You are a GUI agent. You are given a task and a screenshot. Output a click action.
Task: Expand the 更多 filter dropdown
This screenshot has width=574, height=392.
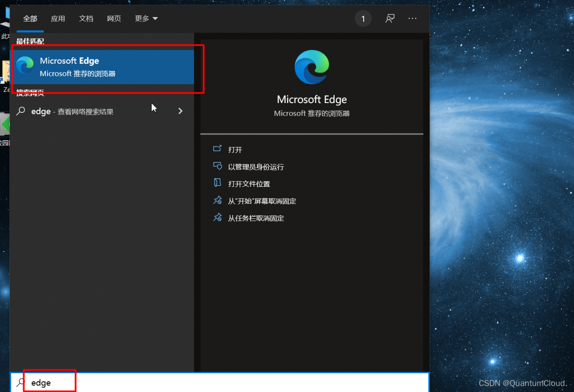(146, 18)
